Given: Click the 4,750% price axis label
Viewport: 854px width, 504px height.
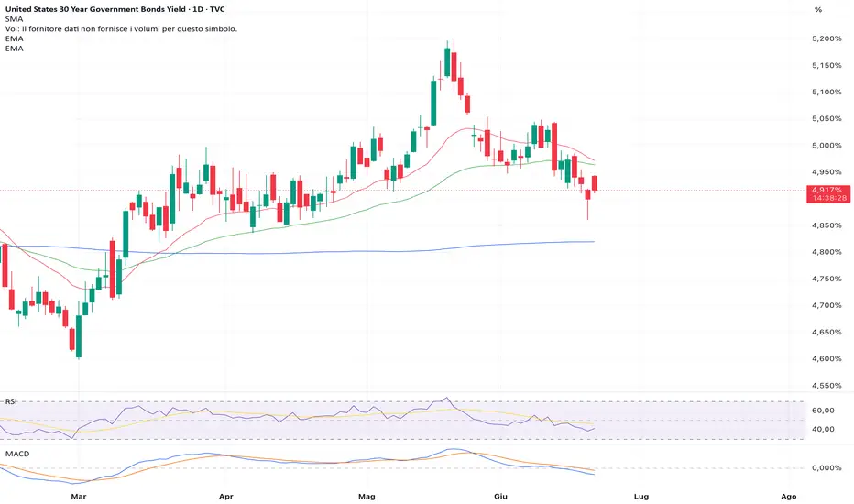Looking at the screenshot, I should [x=827, y=279].
